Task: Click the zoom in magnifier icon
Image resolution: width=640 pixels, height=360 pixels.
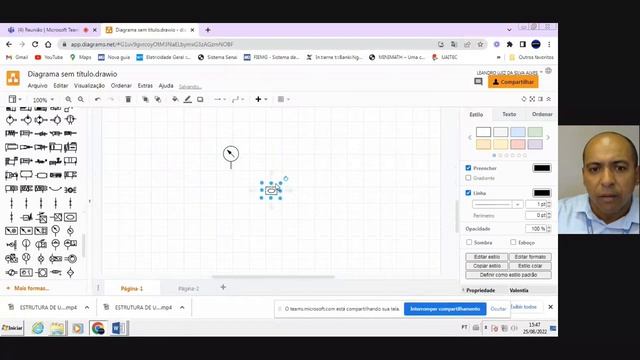Action: click(68, 99)
